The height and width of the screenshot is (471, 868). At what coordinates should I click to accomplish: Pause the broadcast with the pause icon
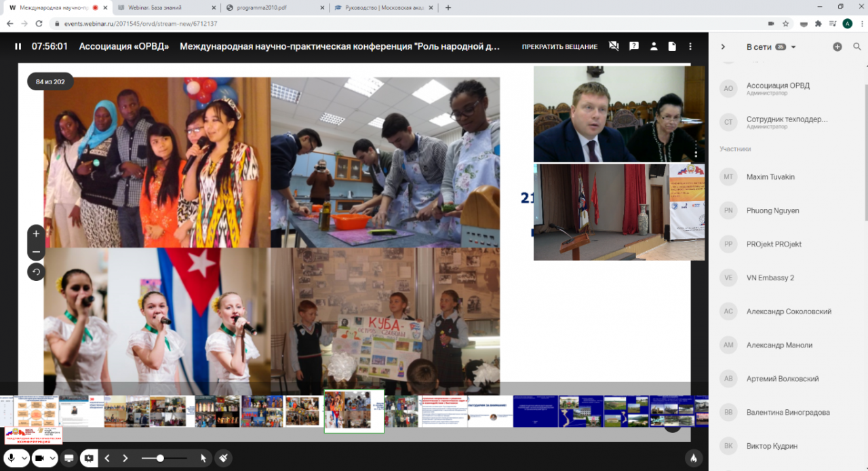18,47
